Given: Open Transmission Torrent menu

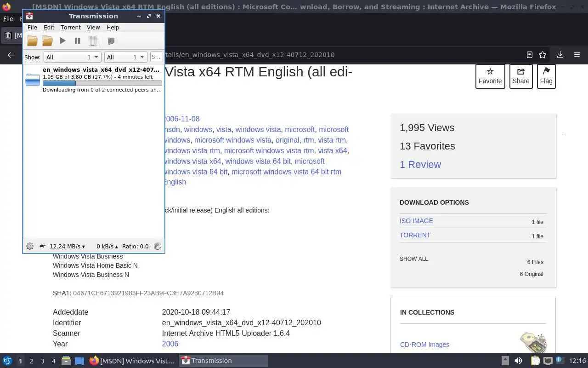Looking at the screenshot, I should click(70, 28).
